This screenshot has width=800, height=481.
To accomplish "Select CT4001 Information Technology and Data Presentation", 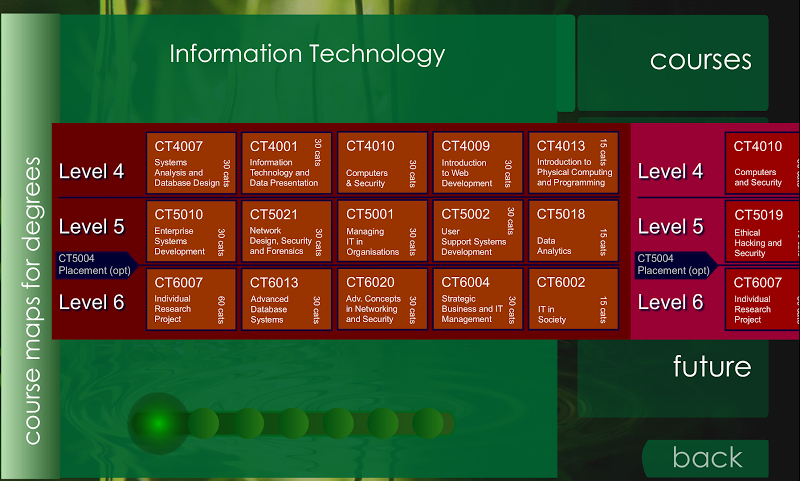I will pos(286,163).
